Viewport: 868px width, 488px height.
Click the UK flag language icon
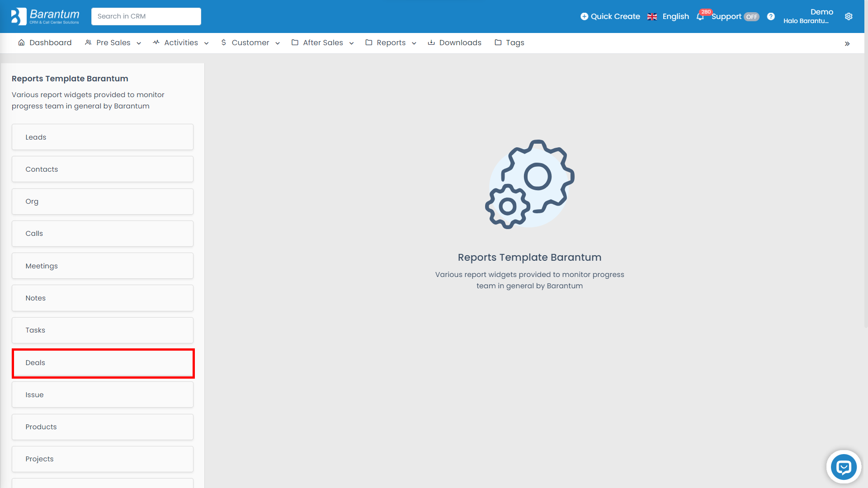click(x=652, y=17)
